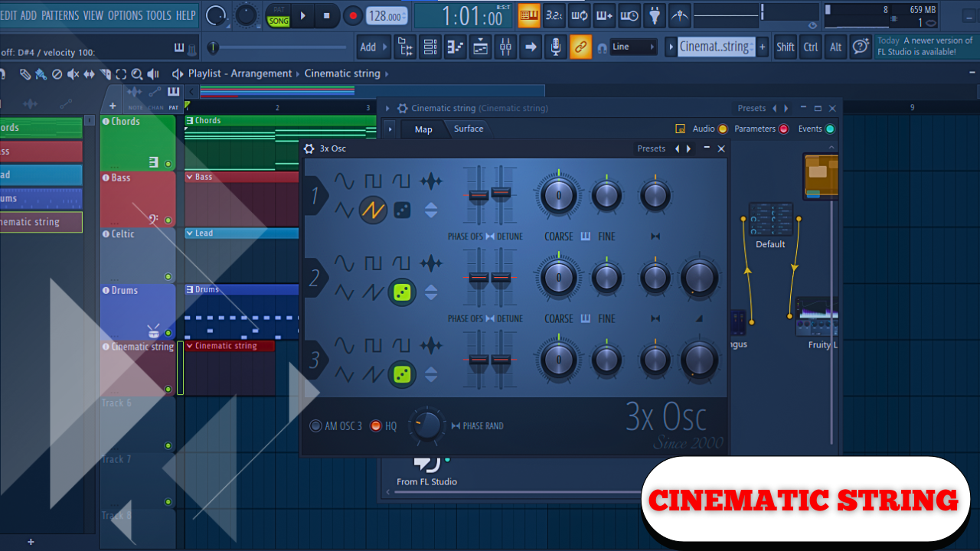Viewport: 980px width, 551px height.
Task: Click the microphone recording icon
Action: [x=556, y=47]
